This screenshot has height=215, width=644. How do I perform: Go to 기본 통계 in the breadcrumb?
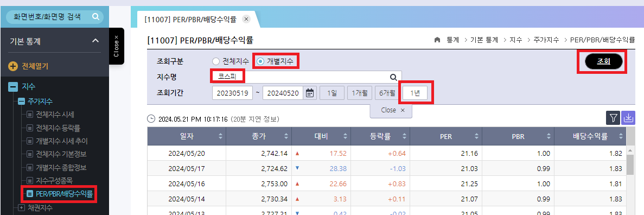484,40
